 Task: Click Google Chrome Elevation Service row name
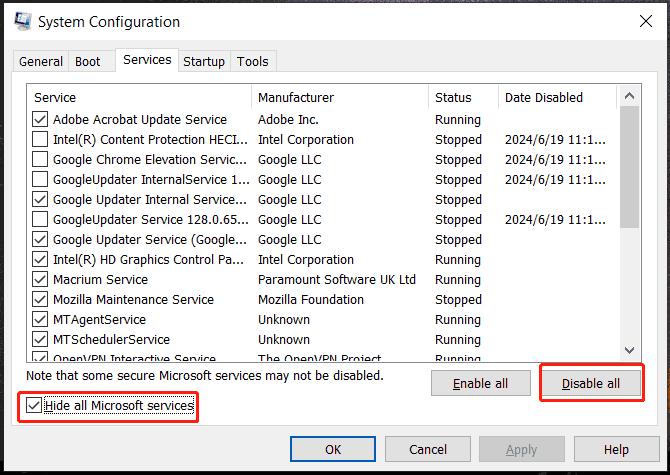(x=150, y=160)
